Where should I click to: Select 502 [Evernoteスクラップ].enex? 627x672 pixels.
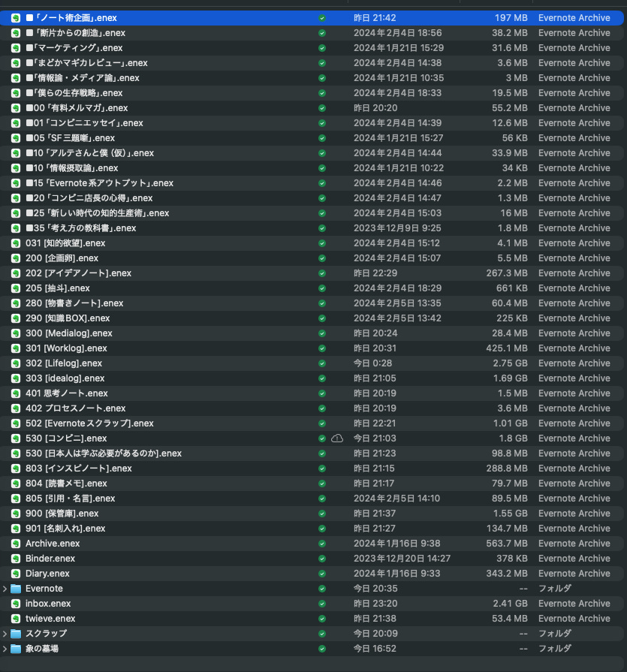pyautogui.click(x=89, y=423)
